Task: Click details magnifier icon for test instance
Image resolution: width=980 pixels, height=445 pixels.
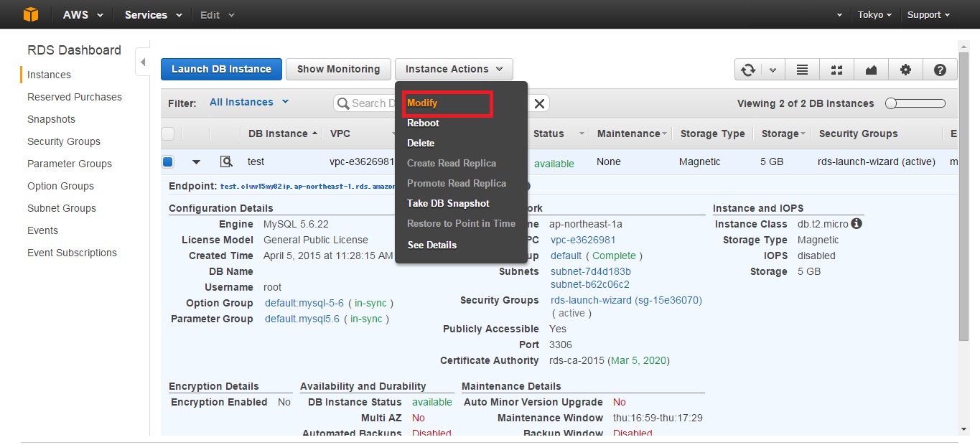Action: click(x=226, y=161)
